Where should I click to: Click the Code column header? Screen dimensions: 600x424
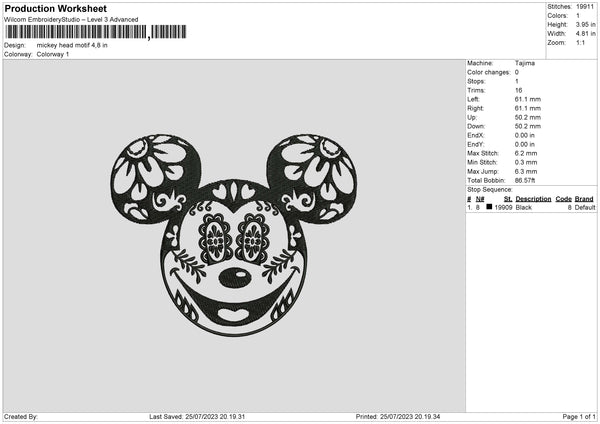pyautogui.click(x=564, y=199)
